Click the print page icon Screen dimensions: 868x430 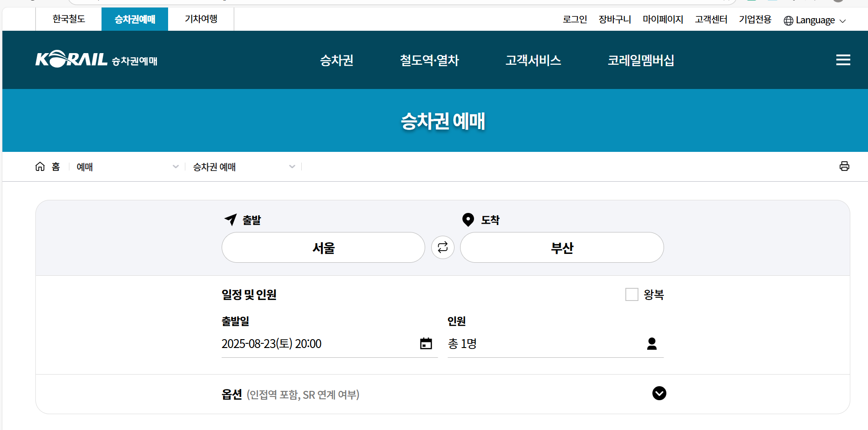[x=845, y=166]
